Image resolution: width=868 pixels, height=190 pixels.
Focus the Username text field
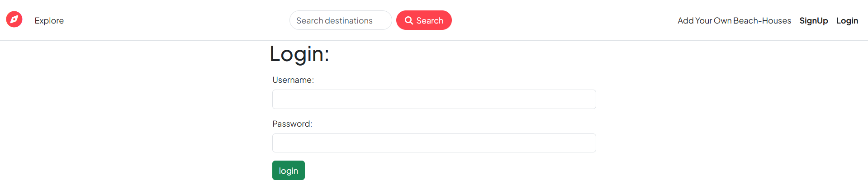tap(434, 99)
